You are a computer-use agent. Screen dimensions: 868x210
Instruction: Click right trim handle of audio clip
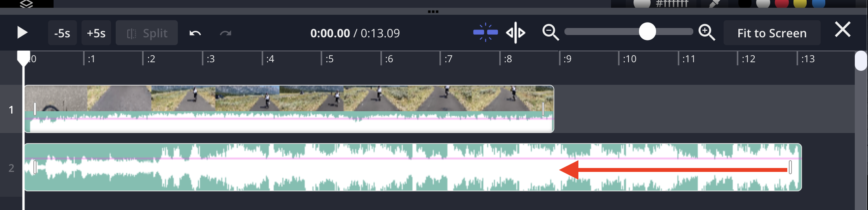[790, 167]
